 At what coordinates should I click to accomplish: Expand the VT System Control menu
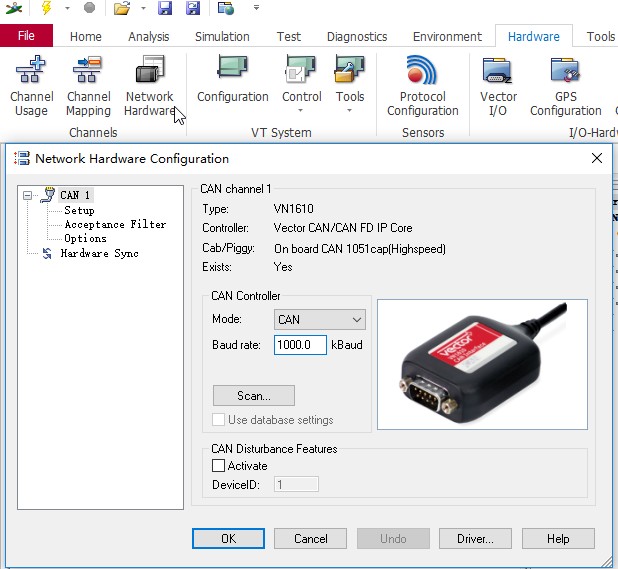click(x=302, y=84)
